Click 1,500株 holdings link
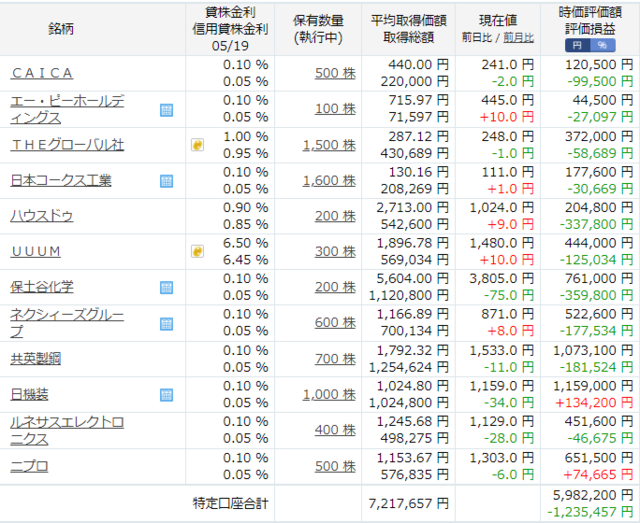Image resolution: width=640 pixels, height=523 pixels. 329,145
